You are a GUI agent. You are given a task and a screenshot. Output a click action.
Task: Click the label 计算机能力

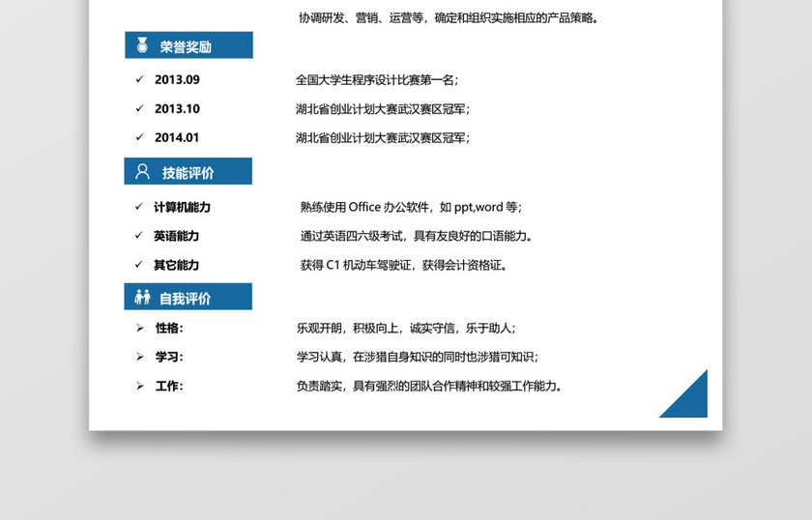[x=183, y=207]
